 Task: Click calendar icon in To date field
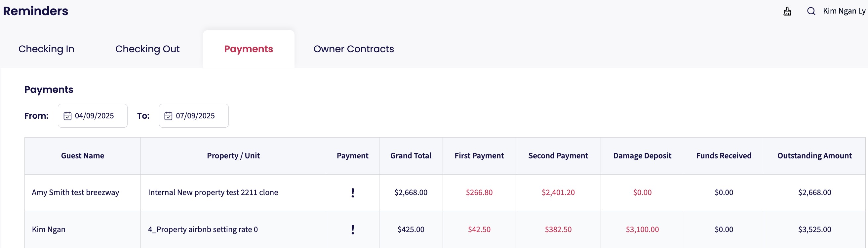(168, 116)
